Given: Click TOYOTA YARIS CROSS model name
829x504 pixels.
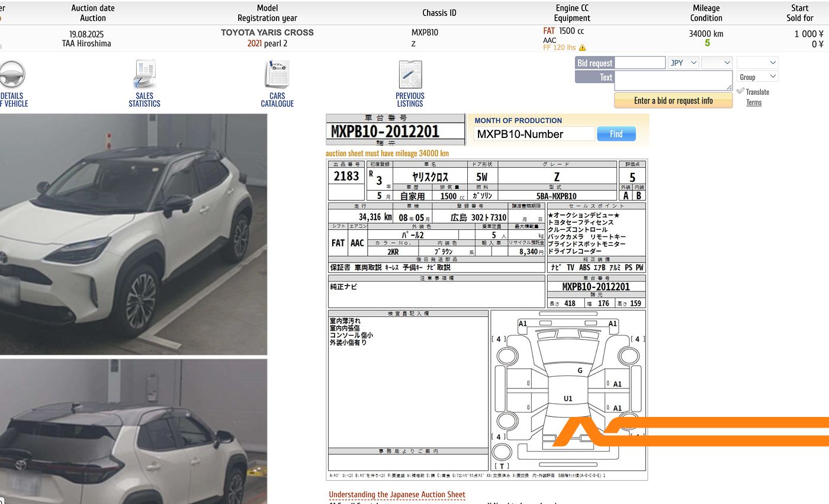Looking at the screenshot, I should (x=268, y=33).
